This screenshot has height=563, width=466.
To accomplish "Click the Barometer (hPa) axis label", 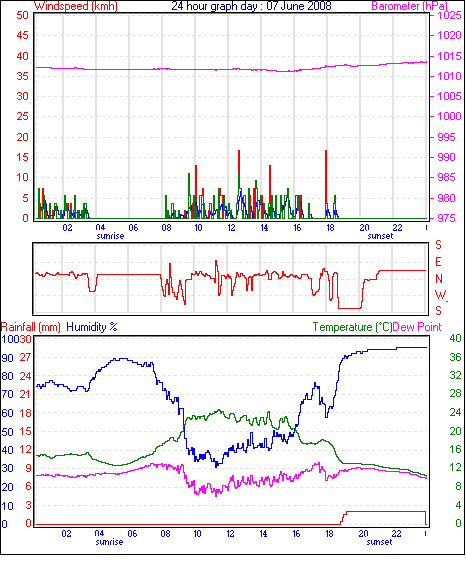I will point(409,6).
